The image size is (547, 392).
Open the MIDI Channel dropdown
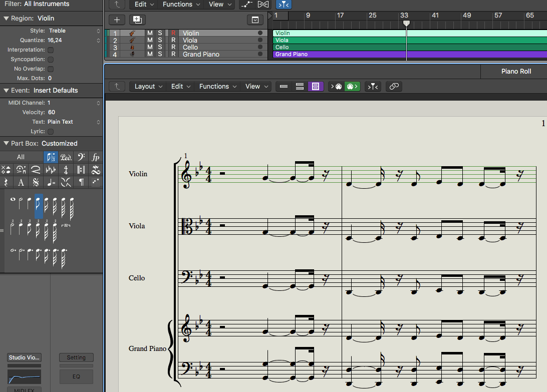click(x=73, y=103)
